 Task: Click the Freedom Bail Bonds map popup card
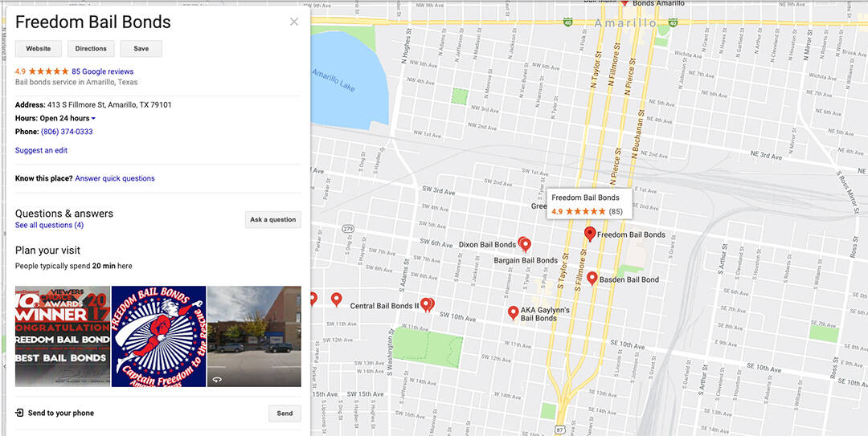(x=590, y=204)
